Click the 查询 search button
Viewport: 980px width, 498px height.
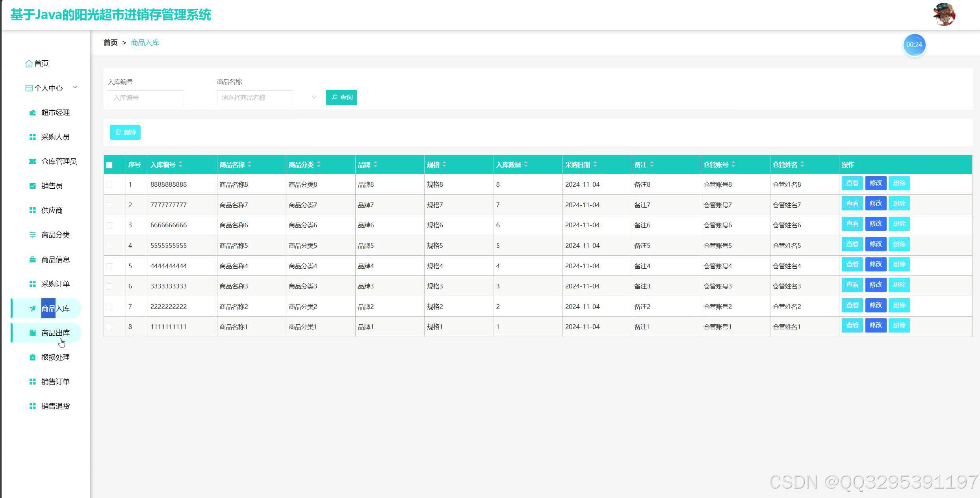(342, 97)
